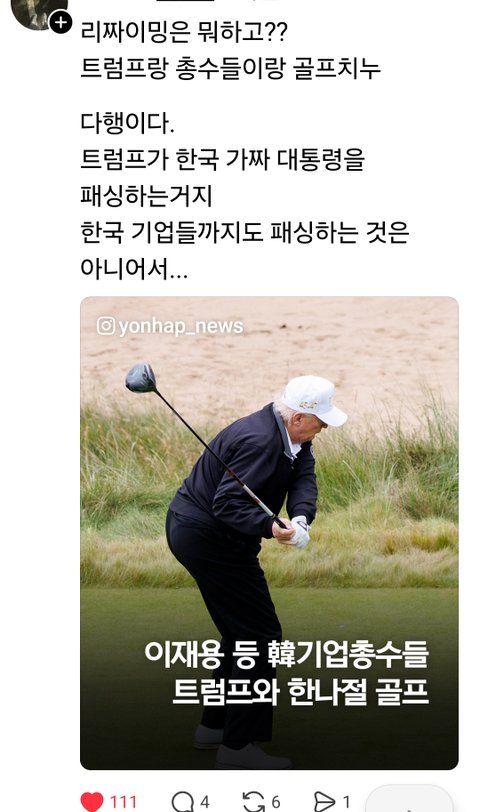Screen dimensions: 480x812
Task: Unlike the post via the red heart icon
Action: tap(92, 802)
